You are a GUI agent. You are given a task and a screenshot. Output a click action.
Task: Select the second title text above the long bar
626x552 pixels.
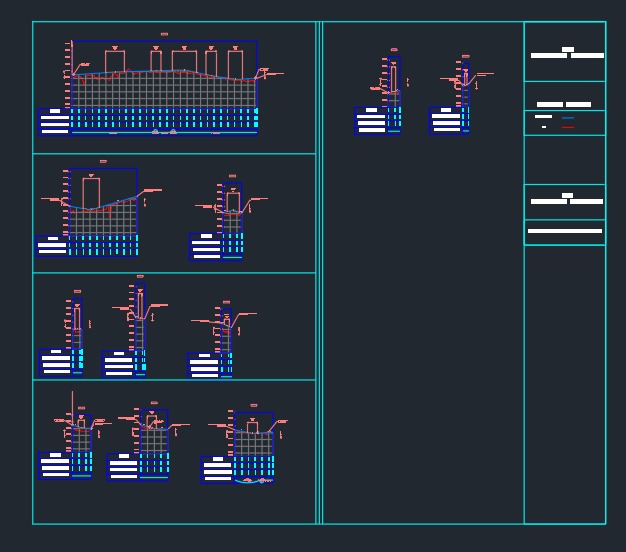coord(566,199)
